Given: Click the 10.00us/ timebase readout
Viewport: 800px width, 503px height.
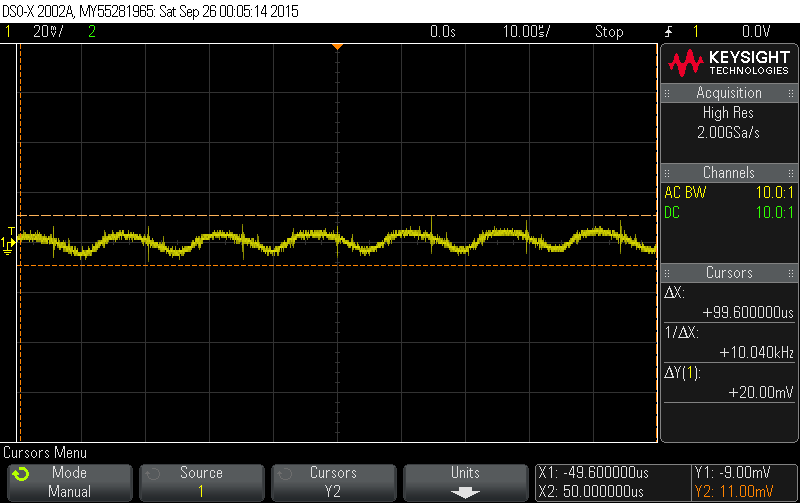Looking at the screenshot, I should click(527, 32).
